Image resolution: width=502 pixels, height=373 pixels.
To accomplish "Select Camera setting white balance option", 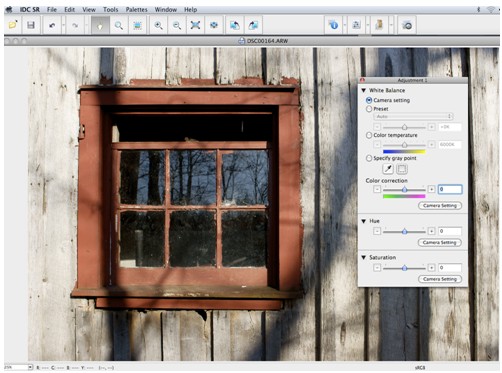I will pyautogui.click(x=369, y=100).
